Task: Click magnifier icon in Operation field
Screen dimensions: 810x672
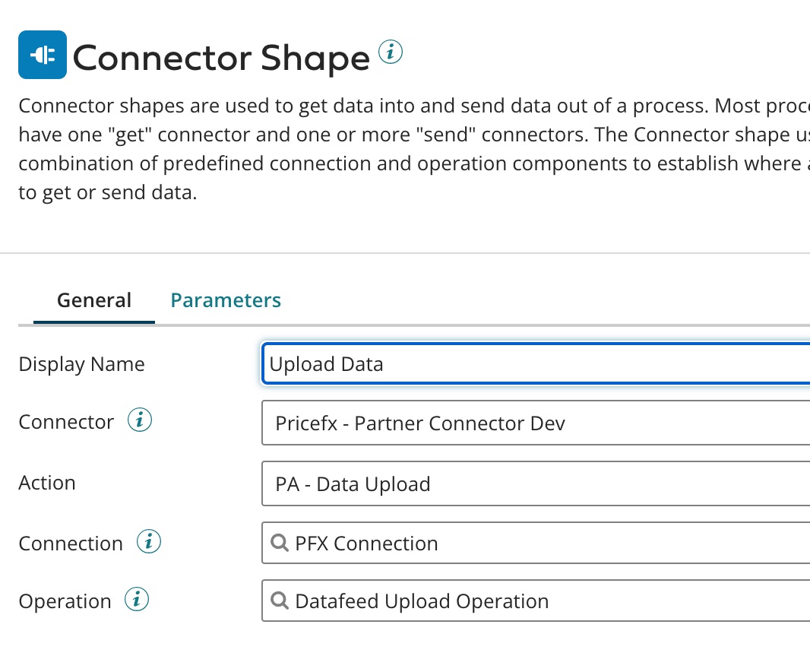Action: 280,601
